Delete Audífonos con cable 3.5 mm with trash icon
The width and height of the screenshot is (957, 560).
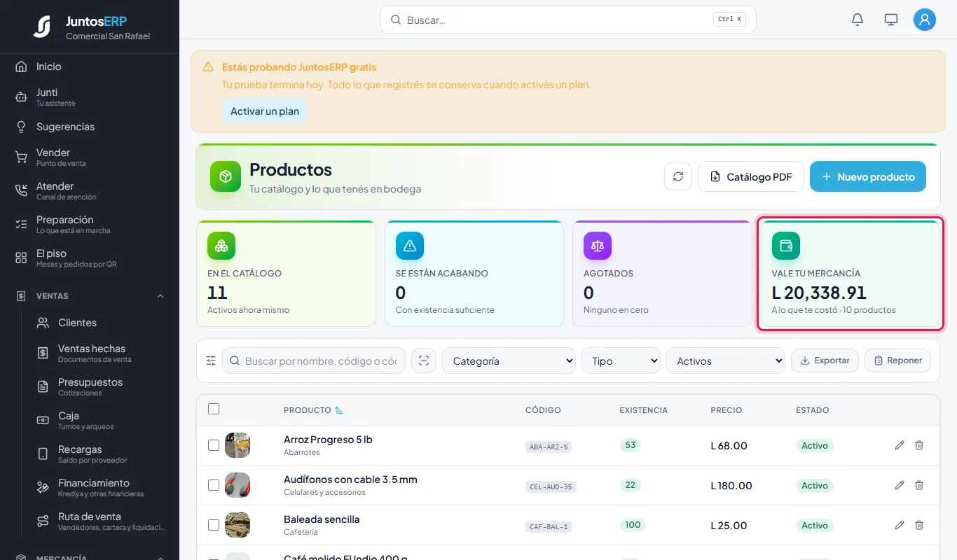[919, 485]
